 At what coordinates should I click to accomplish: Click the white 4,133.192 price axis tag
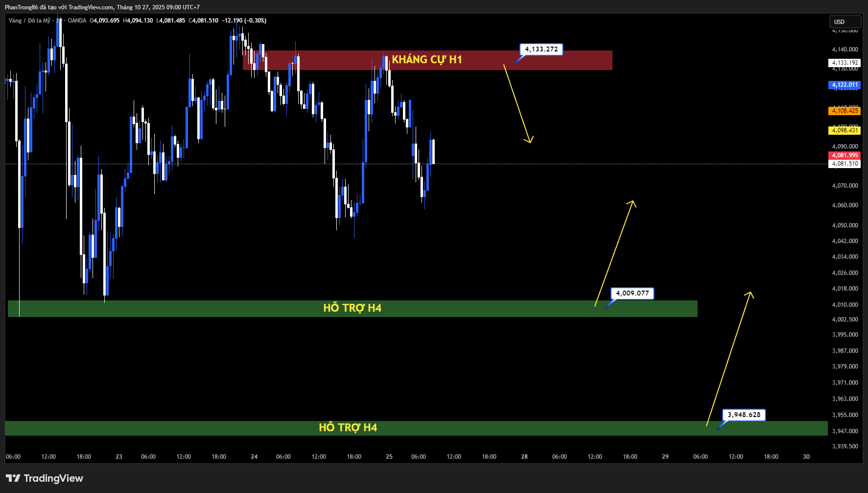[845, 63]
